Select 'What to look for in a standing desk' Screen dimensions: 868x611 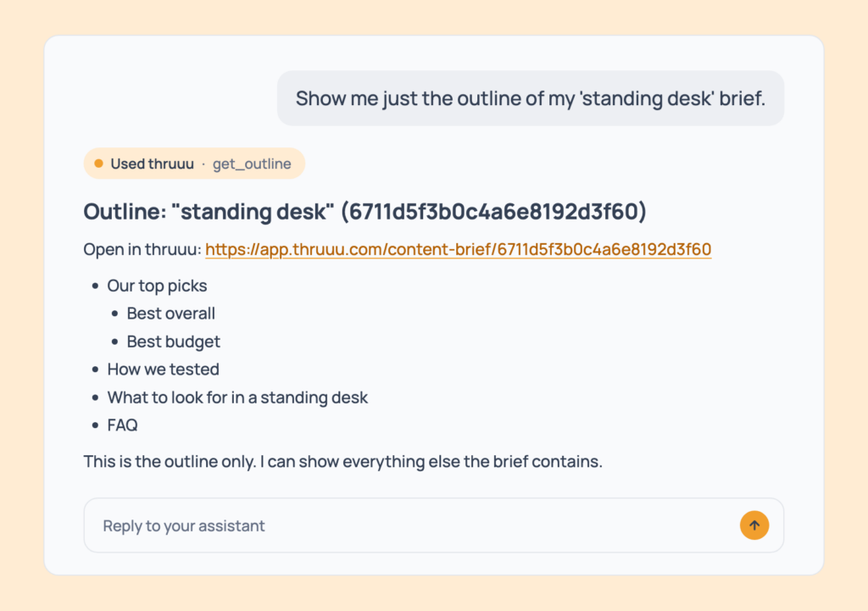point(237,397)
